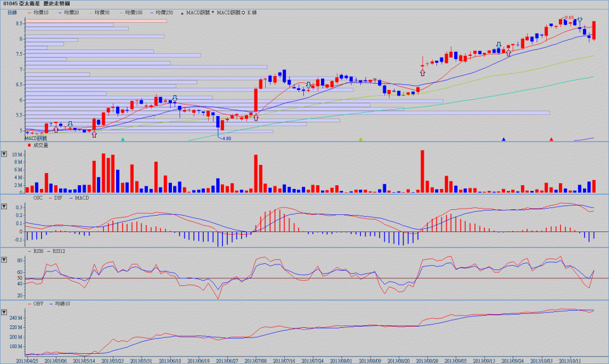The image size is (609, 364).
Task: Click the red triangle marker at chart bottom
Action: 551,139
